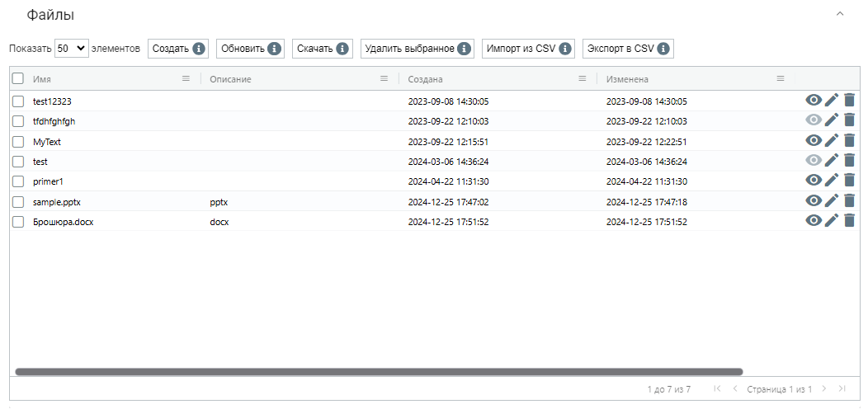Toggle the faded eye icon for tfdhfghfgh
The height and width of the screenshot is (409, 868).
[x=814, y=120]
